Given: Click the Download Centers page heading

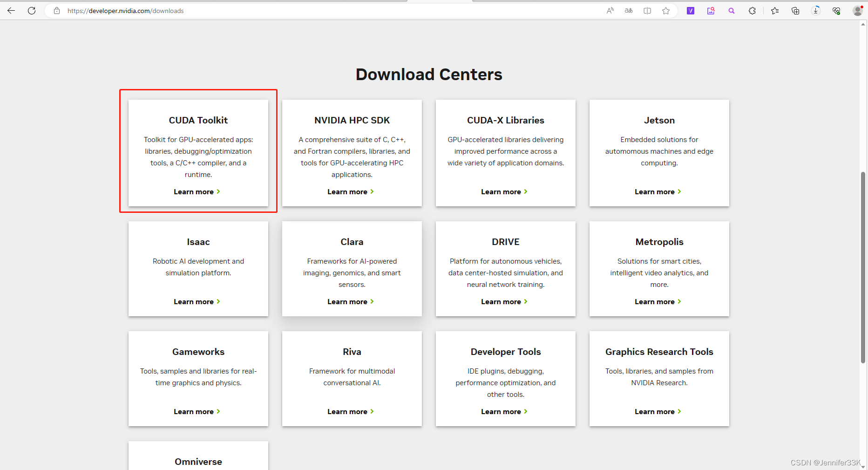Looking at the screenshot, I should pyautogui.click(x=429, y=75).
